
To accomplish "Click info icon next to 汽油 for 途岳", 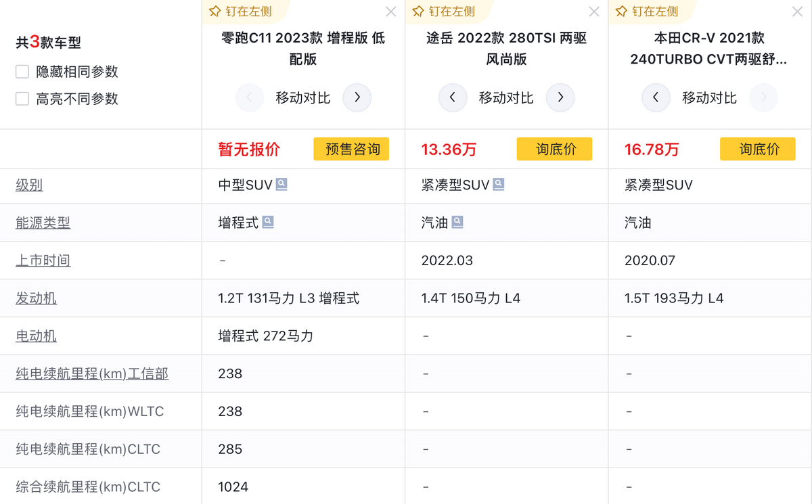I will (x=457, y=222).
